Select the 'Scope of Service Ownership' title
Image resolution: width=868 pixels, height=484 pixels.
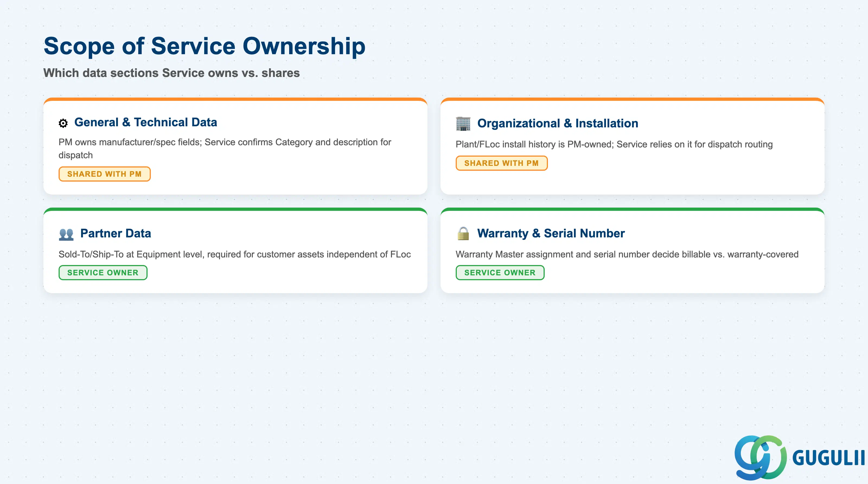[204, 46]
